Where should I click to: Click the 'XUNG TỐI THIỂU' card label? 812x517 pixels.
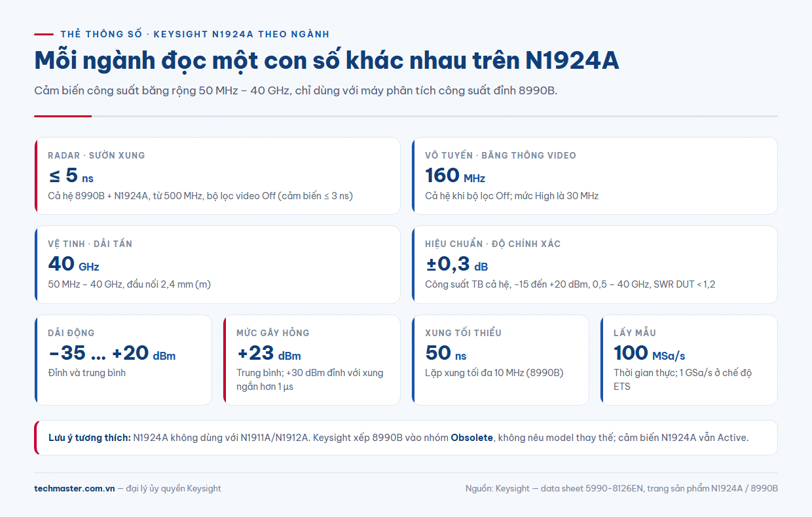(x=463, y=333)
